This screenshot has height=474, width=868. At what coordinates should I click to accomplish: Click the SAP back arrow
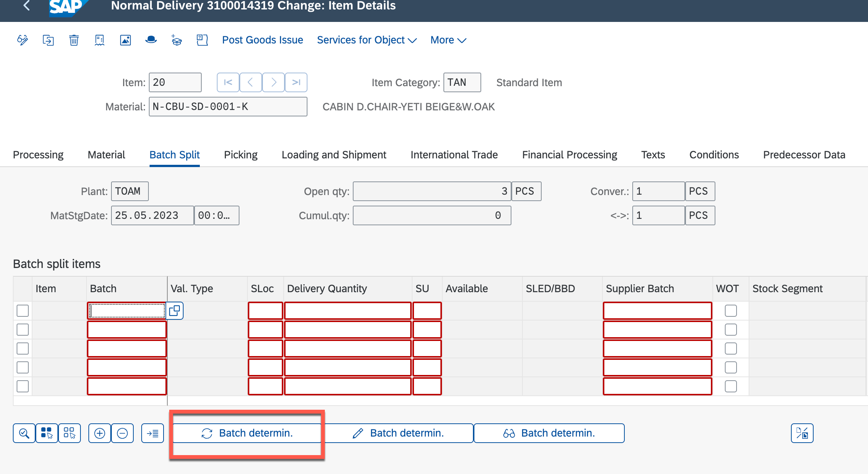26,6
